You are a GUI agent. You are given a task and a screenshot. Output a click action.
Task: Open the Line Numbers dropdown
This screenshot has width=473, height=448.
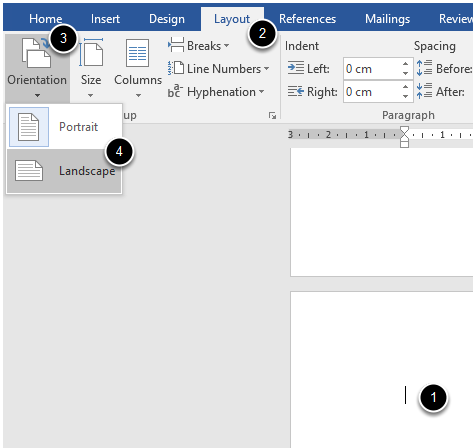219,69
